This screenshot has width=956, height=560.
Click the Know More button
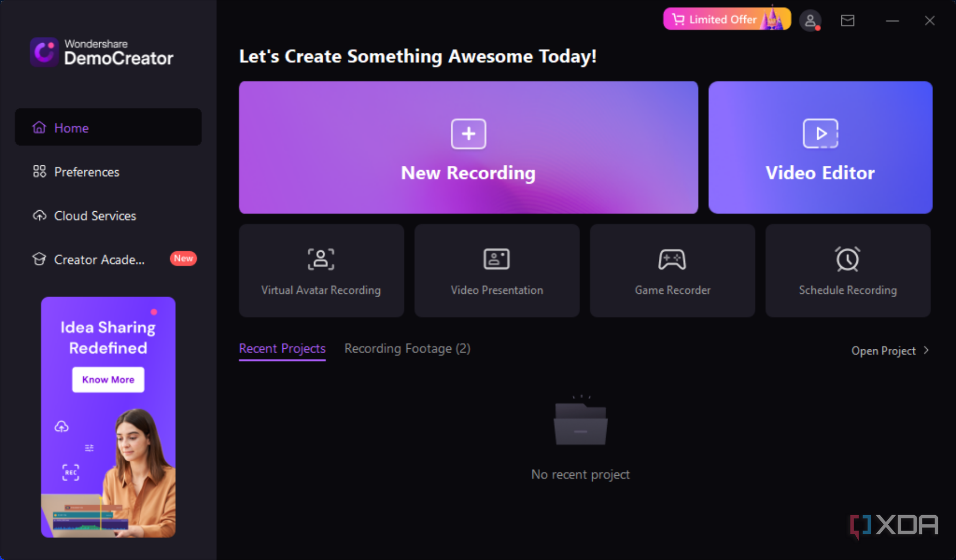coord(108,380)
